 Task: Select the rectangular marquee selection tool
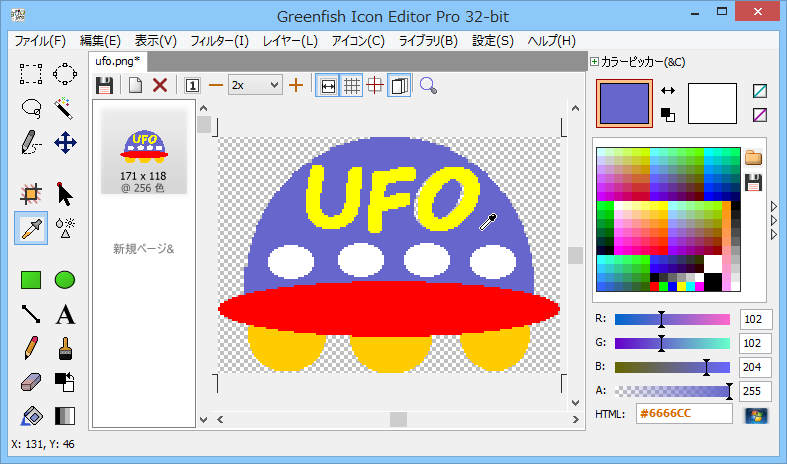click(x=31, y=73)
